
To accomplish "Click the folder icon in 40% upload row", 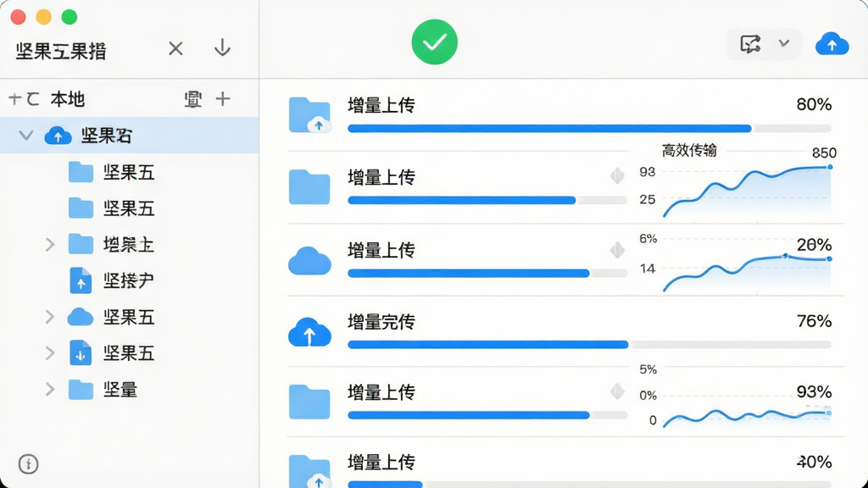I will click(309, 471).
